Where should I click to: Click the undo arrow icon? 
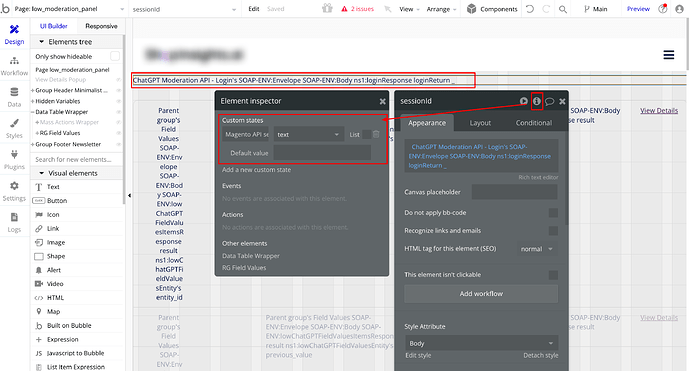tap(530, 9)
